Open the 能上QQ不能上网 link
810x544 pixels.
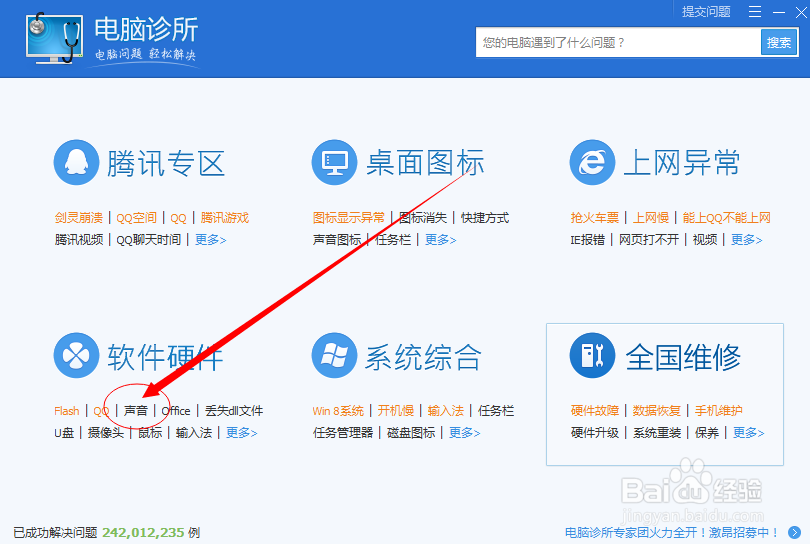pyautogui.click(x=726, y=218)
